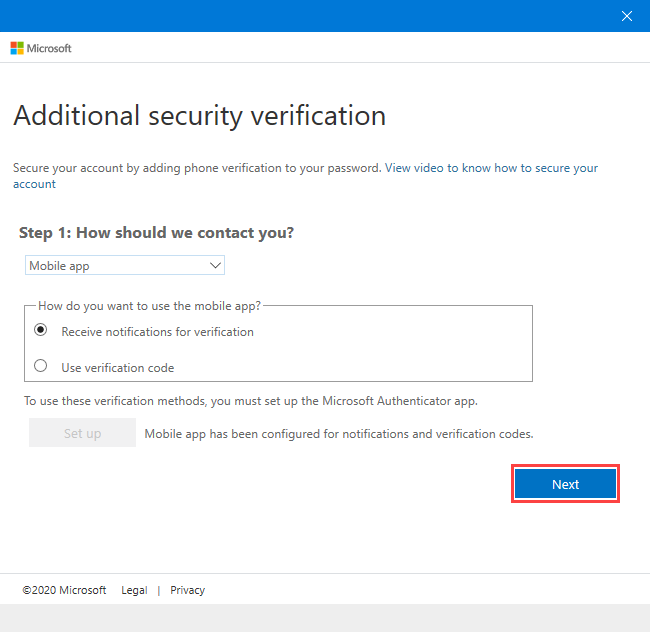
Task: Click the 'Mobile app has been configured' status message
Action: click(339, 434)
